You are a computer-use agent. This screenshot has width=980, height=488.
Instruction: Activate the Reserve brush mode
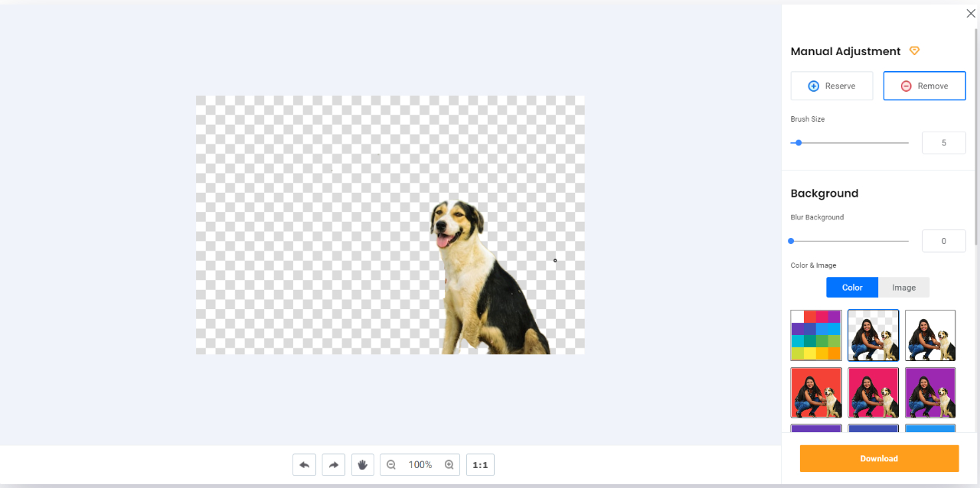(831, 86)
